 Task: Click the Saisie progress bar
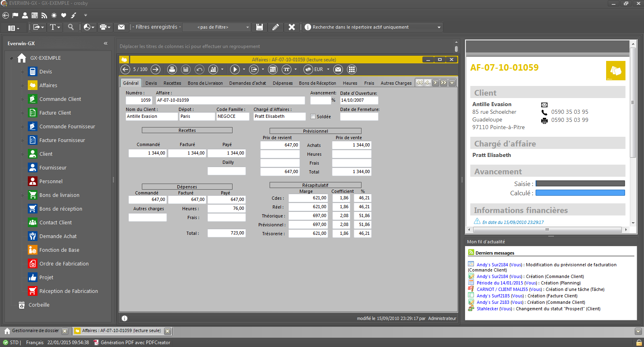pyautogui.click(x=580, y=184)
